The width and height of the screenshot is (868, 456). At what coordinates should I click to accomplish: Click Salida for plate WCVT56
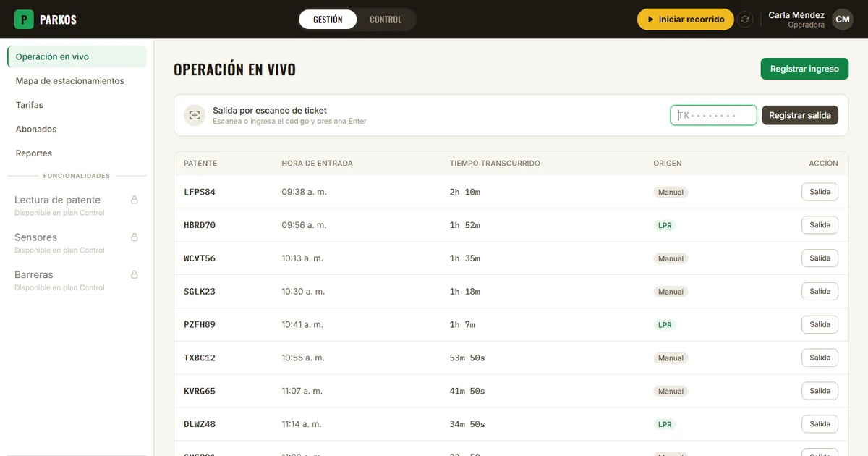tap(820, 258)
